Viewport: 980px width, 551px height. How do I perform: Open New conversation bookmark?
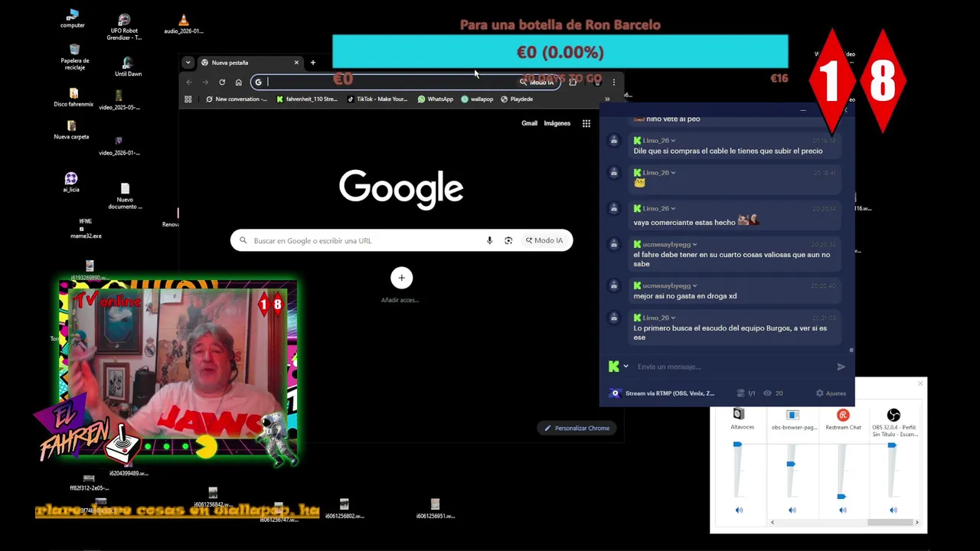click(237, 99)
